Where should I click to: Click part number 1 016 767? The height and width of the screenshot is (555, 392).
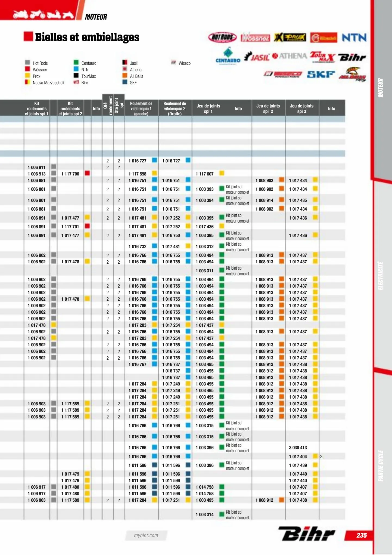click(x=138, y=364)
